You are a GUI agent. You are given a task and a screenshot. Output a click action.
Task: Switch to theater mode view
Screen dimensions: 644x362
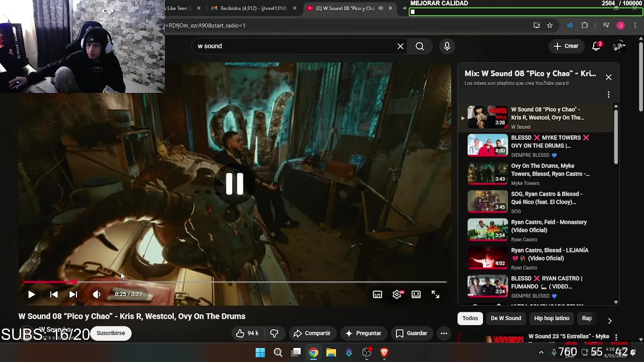point(416,295)
